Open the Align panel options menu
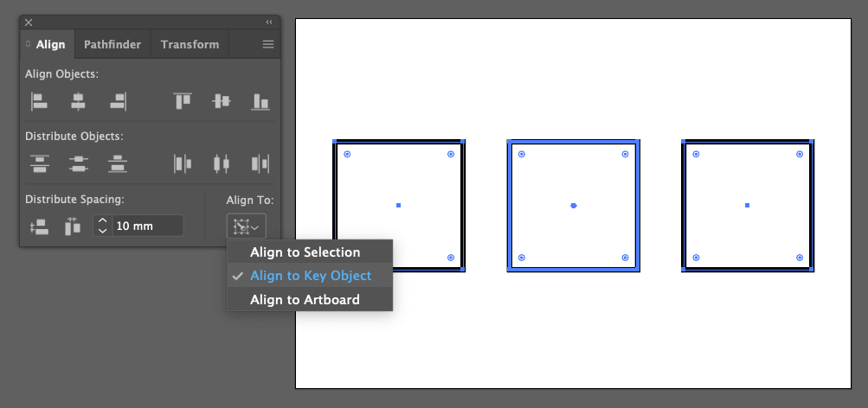This screenshot has width=868, height=408. click(268, 45)
